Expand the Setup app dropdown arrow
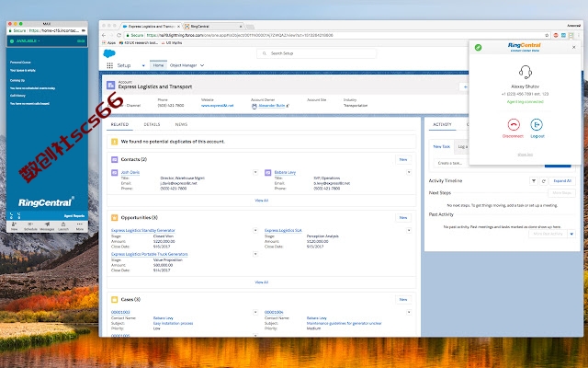The width and height of the screenshot is (588, 368). click(143, 65)
